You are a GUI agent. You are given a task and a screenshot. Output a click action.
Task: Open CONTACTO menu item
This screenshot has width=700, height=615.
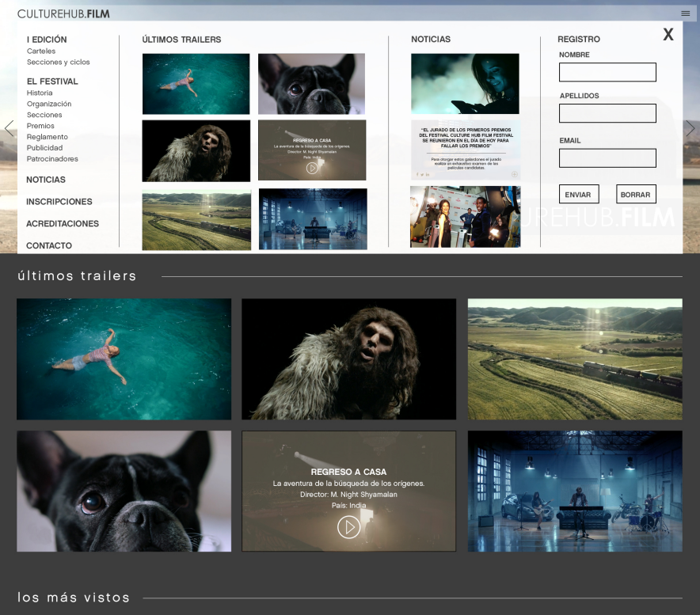coord(49,245)
